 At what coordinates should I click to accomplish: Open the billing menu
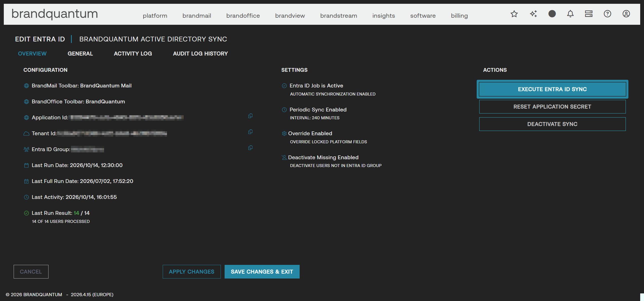(459, 16)
